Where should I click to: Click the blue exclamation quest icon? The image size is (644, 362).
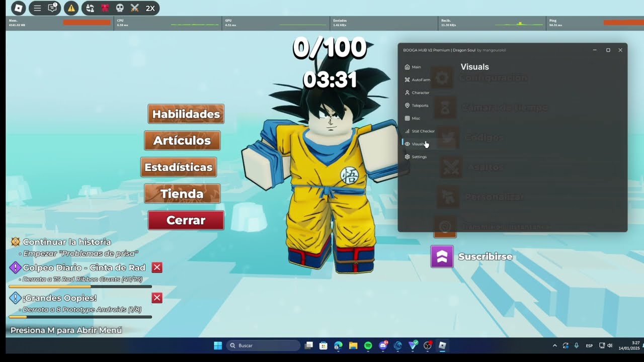(x=15, y=298)
